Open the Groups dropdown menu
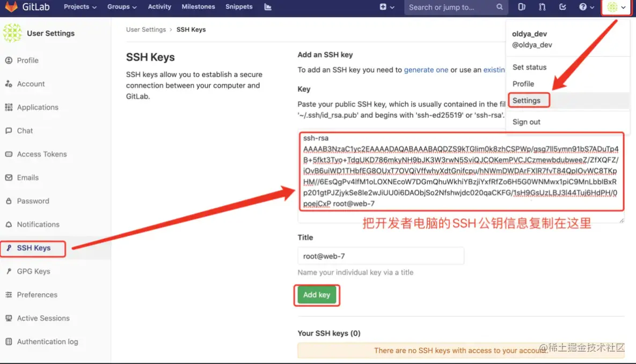 [122, 7]
